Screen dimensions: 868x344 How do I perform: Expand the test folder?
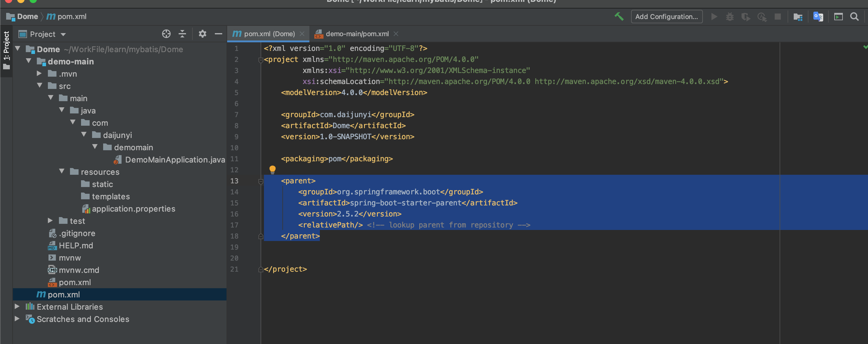51,220
